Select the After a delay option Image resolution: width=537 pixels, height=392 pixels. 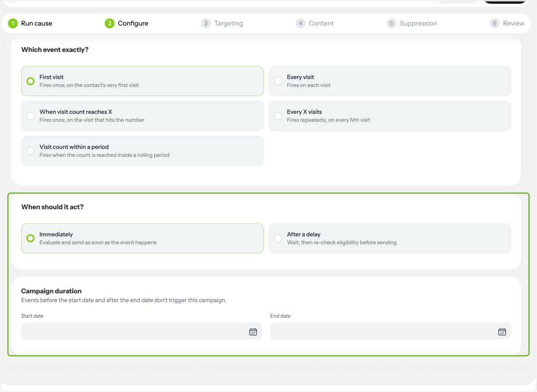390,238
